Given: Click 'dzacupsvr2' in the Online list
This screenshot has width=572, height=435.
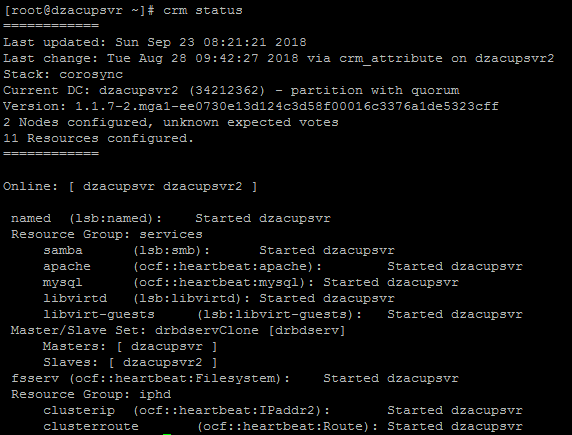Looking at the screenshot, I should click(x=202, y=186).
